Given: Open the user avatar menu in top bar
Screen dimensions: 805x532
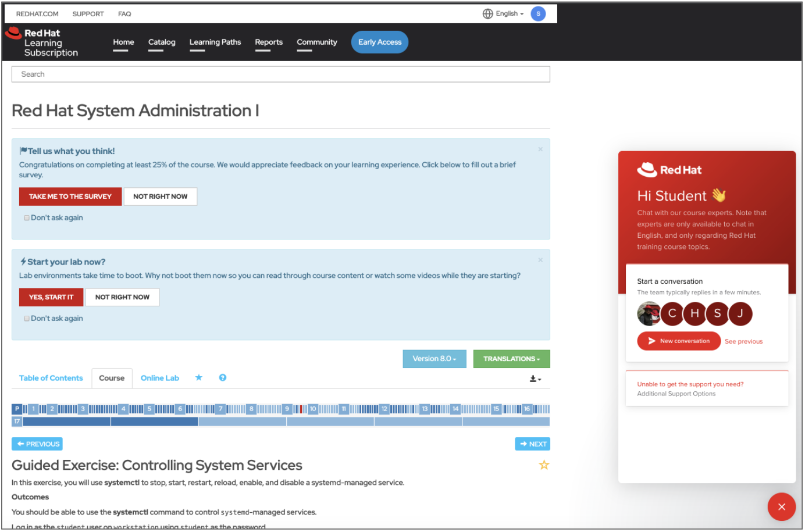Looking at the screenshot, I should click(538, 13).
